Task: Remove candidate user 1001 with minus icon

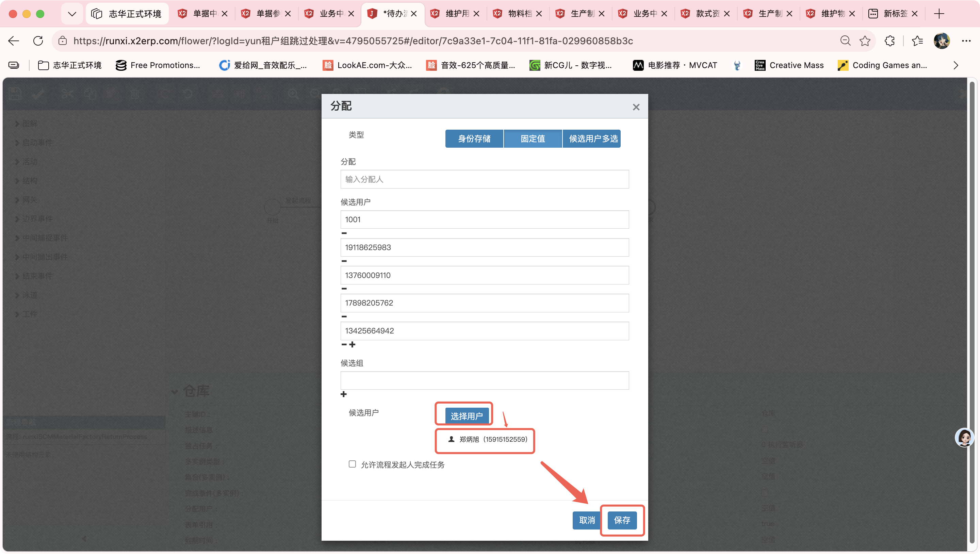Action: click(x=344, y=233)
